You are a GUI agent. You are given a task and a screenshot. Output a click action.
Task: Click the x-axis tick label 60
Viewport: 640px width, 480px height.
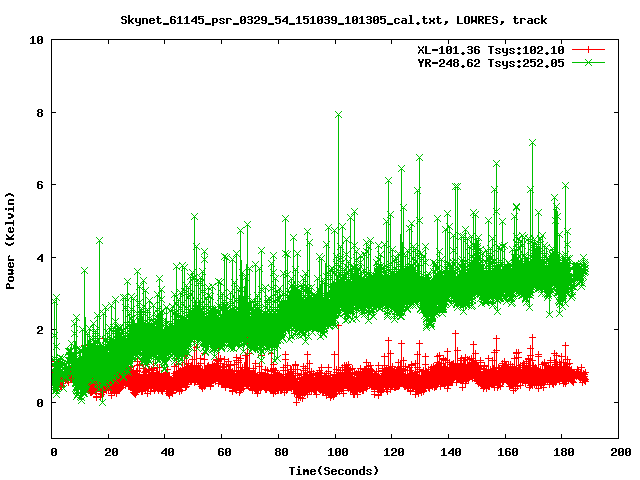(x=223, y=453)
